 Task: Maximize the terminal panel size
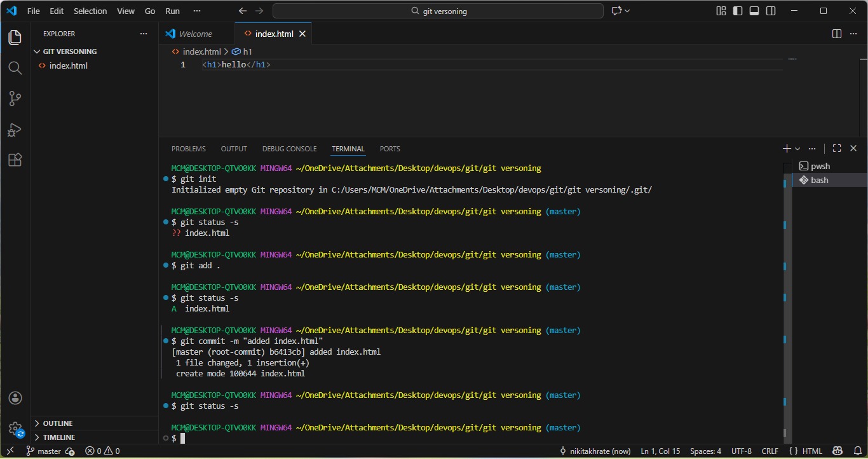[837, 148]
